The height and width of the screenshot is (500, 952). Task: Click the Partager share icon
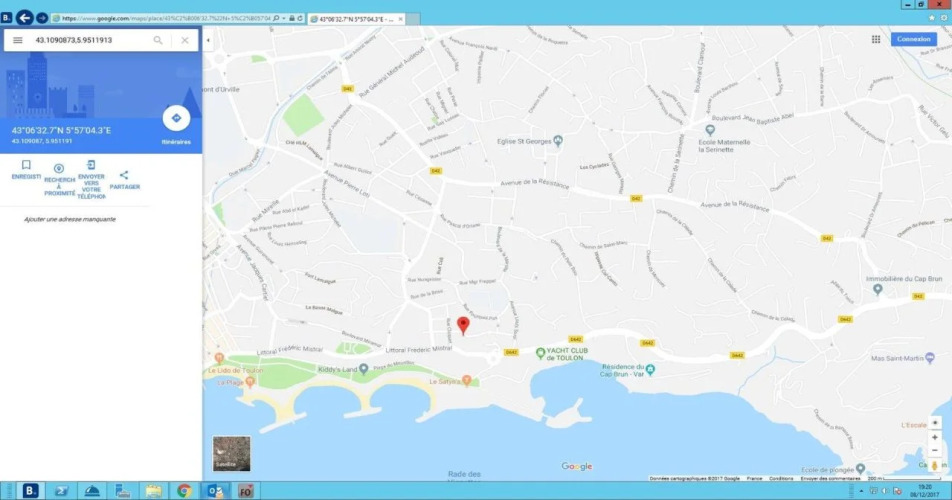(124, 176)
